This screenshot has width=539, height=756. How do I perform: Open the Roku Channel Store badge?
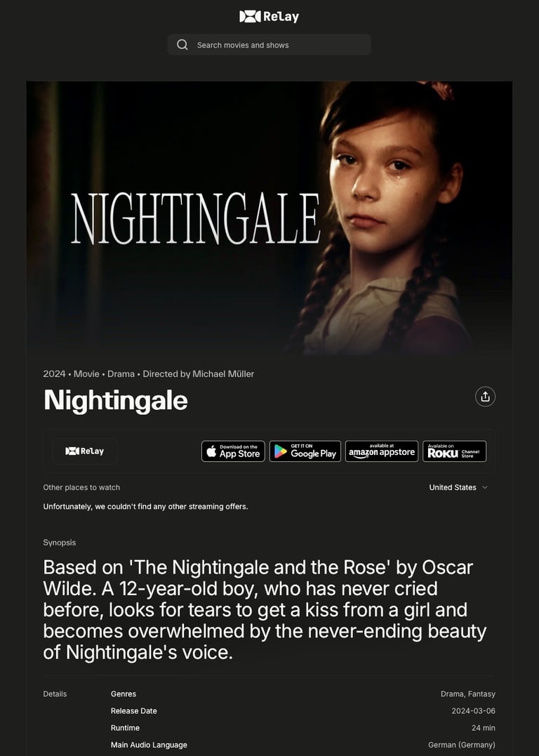tap(455, 451)
